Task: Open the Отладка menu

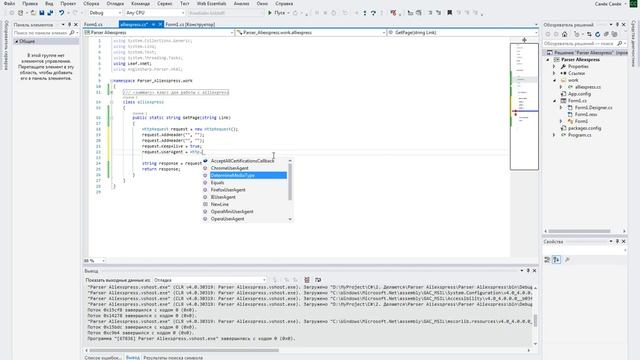Action: (115, 4)
